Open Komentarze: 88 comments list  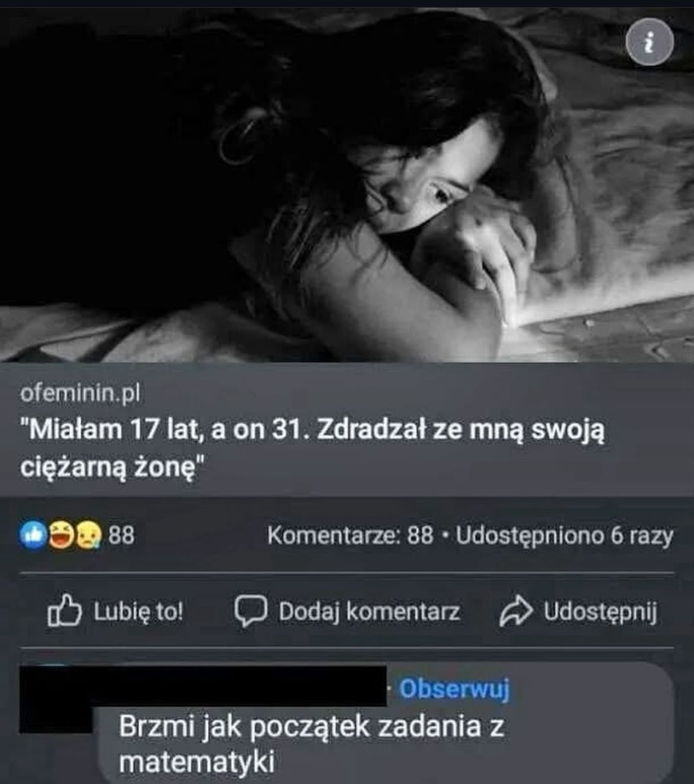coord(350,536)
